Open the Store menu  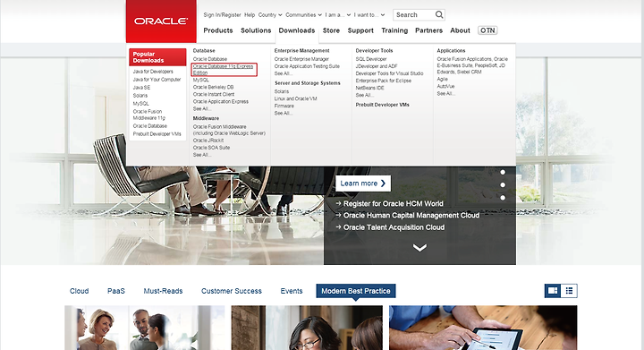[331, 30]
